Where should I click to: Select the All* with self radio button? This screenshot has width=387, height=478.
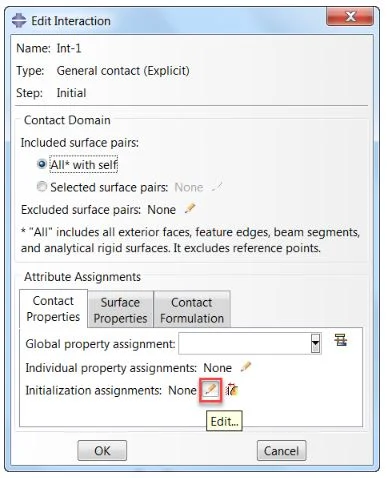pyautogui.click(x=42, y=164)
